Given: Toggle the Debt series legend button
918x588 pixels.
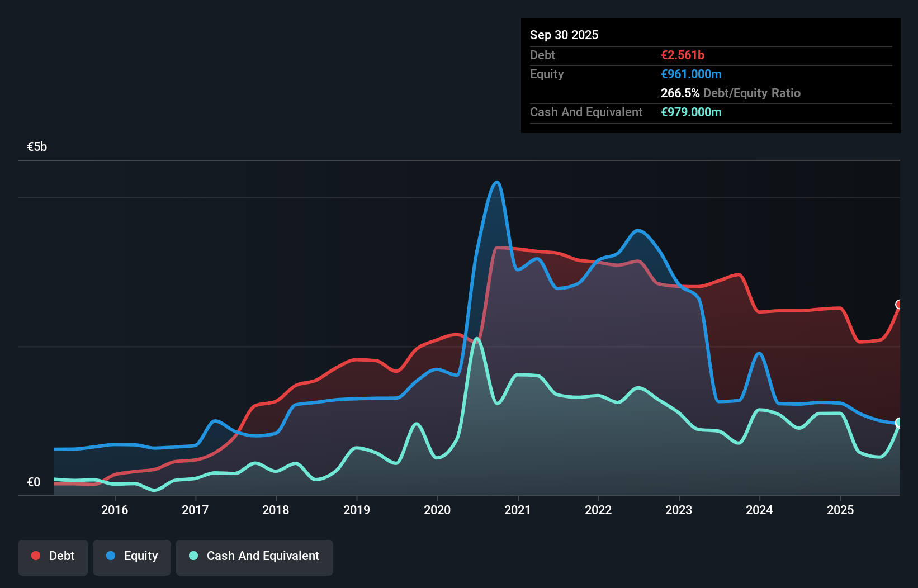Looking at the screenshot, I should point(53,557).
